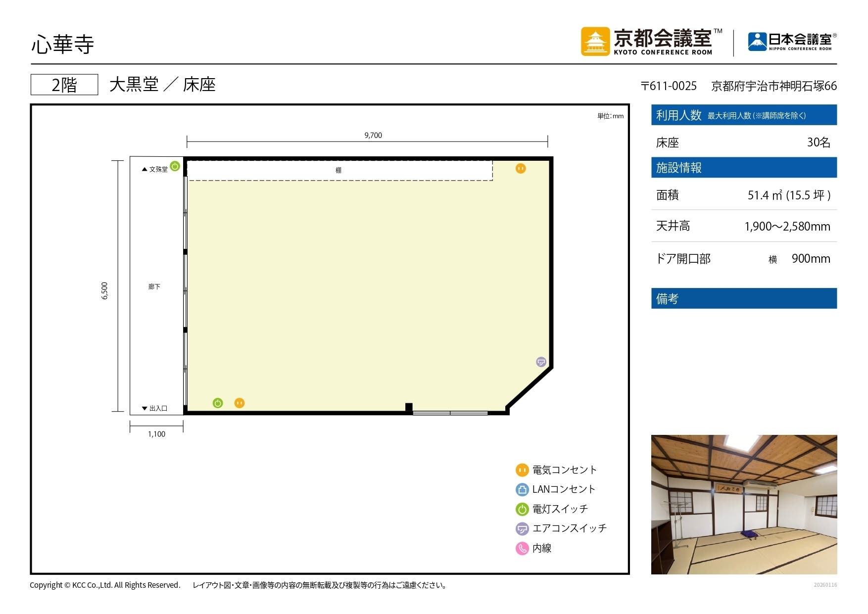Viewport: 868px width, 614px height.
Task: Toggle the orange outlet beside the entrance switch
Action: [x=239, y=403]
